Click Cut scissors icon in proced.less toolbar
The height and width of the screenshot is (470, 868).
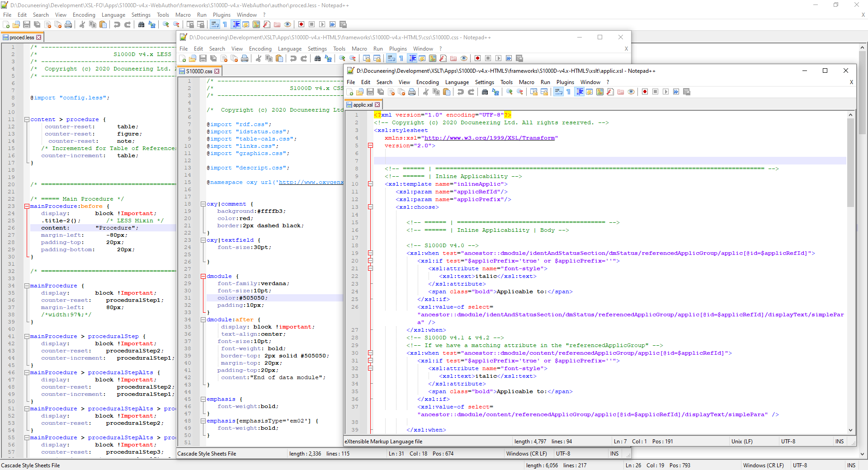(x=82, y=24)
